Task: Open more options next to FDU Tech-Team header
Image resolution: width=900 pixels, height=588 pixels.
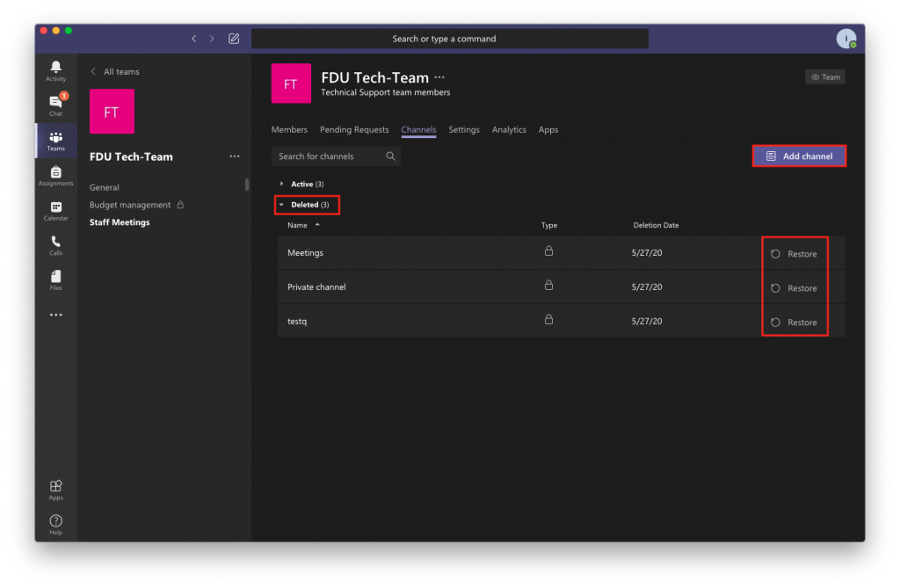Action: [439, 77]
